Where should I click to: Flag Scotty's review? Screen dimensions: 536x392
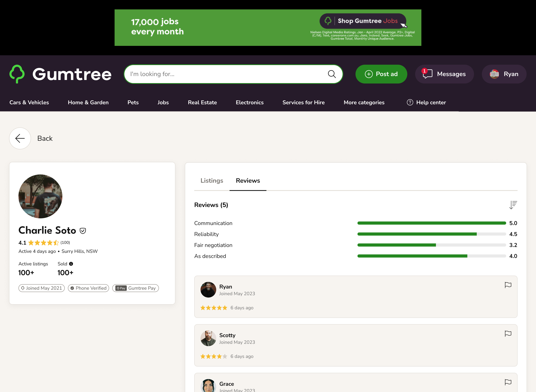coord(508,333)
